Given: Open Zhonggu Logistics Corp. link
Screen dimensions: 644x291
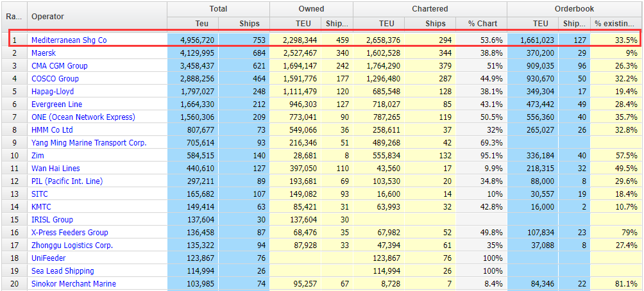Looking at the screenshot, I should click(x=72, y=245).
